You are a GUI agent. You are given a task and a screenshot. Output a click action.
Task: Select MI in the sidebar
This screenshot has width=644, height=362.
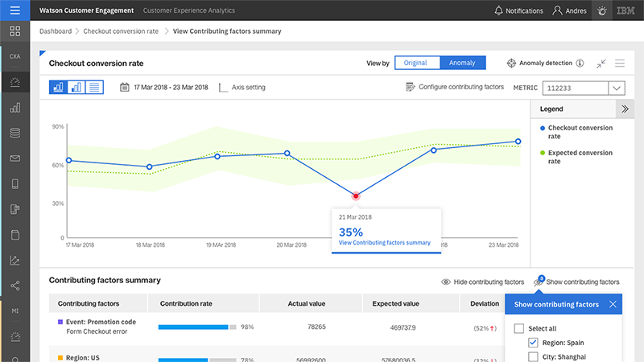coord(14,311)
